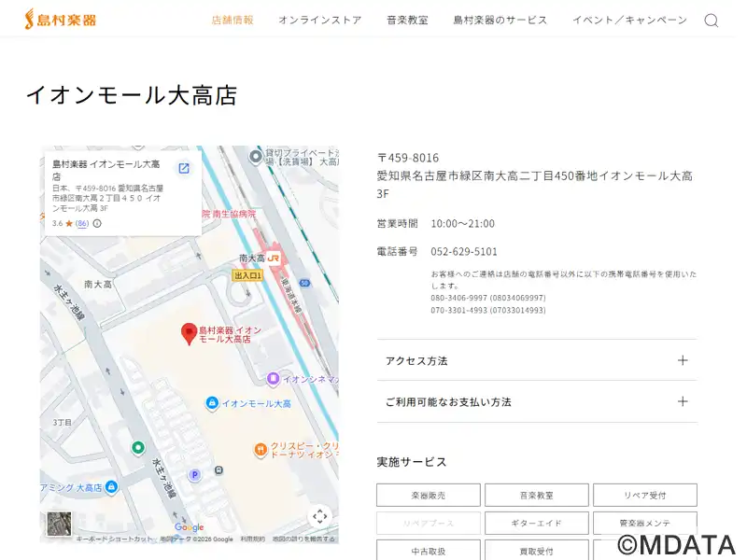The image size is (747, 560).
Task: Open the 音楽教室 menu
Action: 407,20
